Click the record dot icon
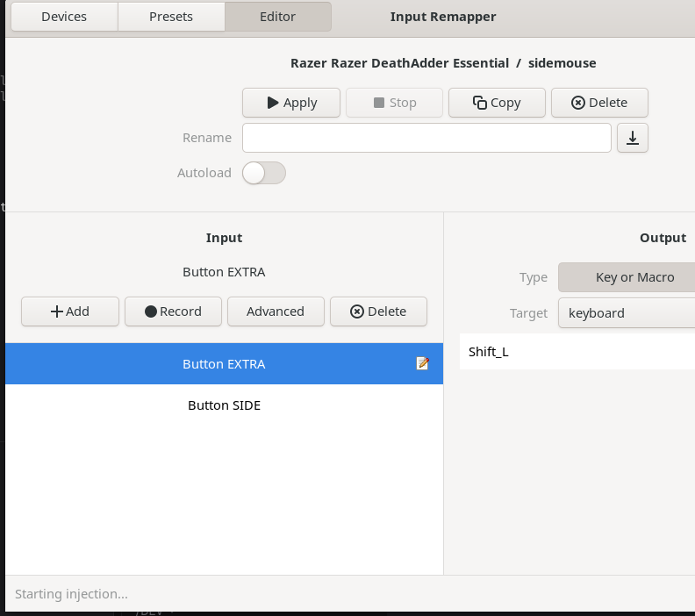This screenshot has height=616, width=695. [x=151, y=312]
